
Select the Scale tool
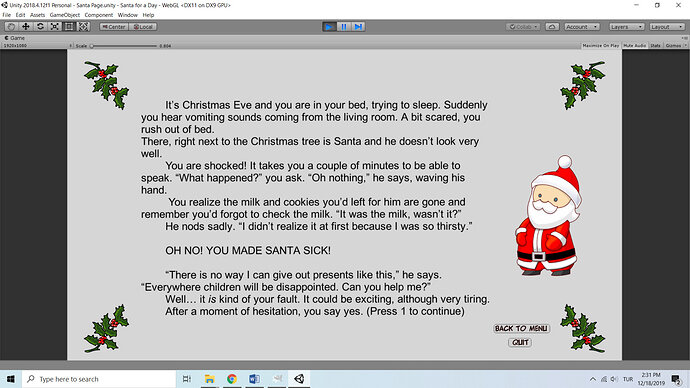coord(55,27)
